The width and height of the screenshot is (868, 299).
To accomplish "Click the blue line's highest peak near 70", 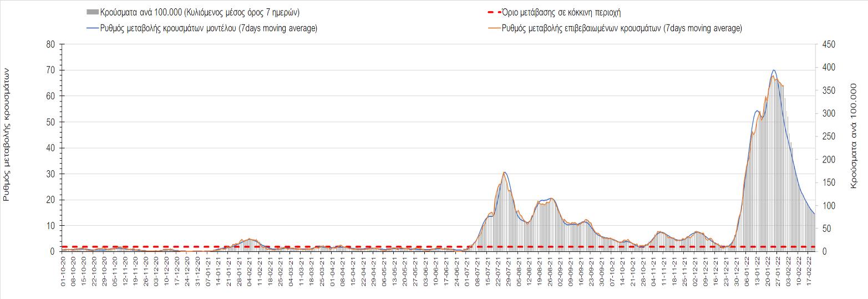I will (774, 70).
